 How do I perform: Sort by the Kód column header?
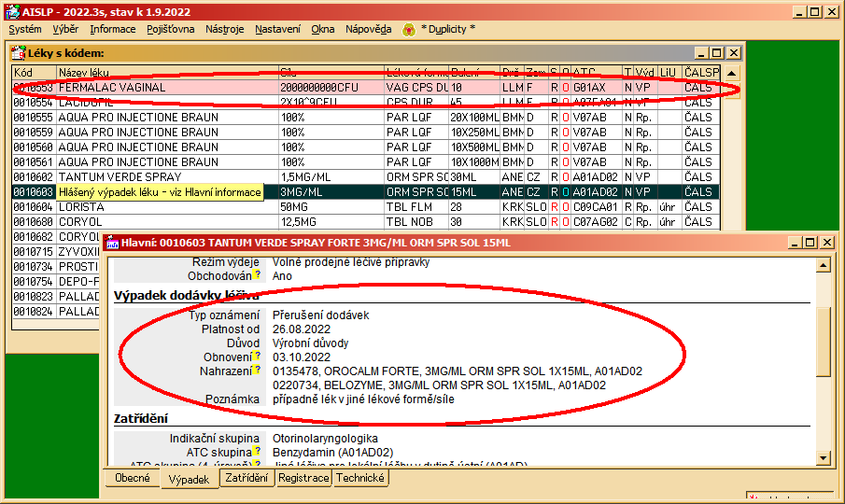coord(34,72)
